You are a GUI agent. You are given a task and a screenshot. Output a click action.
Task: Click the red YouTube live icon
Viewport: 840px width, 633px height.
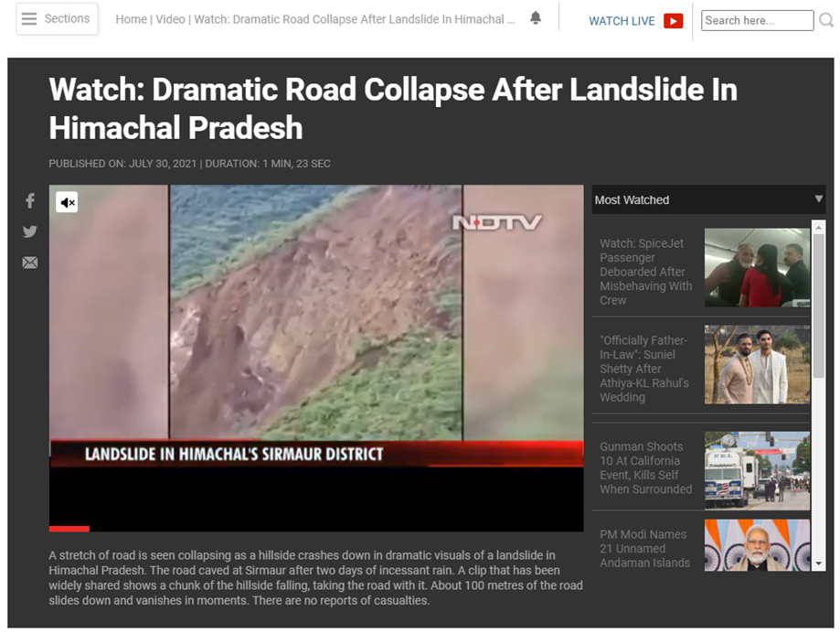click(x=673, y=21)
